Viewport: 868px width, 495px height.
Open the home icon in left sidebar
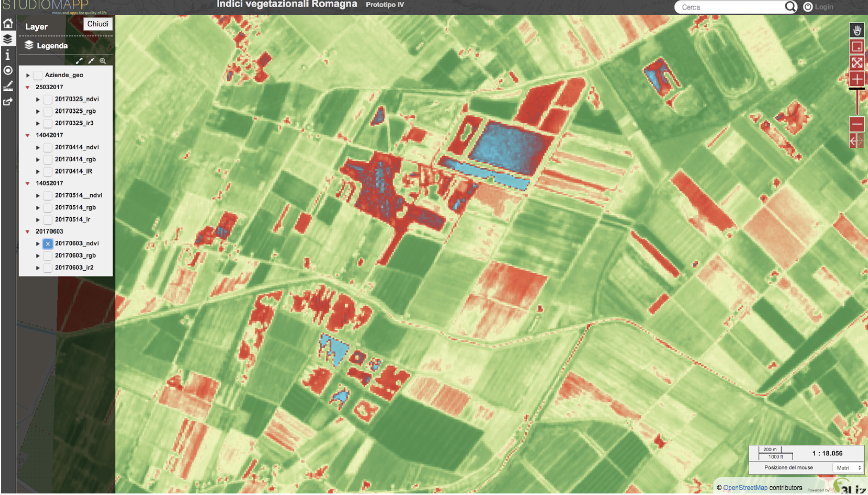[8, 24]
